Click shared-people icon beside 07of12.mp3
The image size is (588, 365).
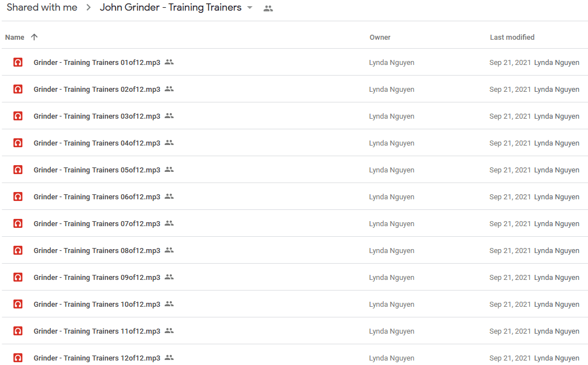169,223
